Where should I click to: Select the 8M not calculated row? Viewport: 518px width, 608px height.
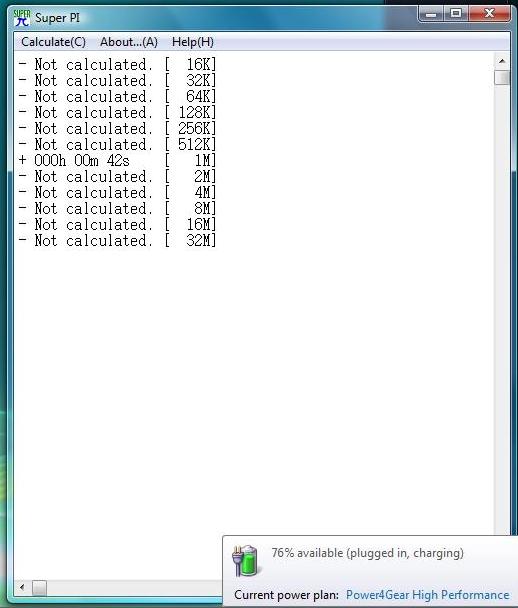point(117,209)
